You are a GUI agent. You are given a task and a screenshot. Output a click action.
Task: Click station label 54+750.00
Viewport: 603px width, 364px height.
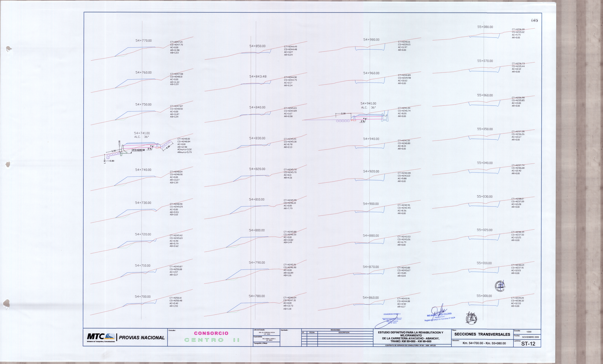tap(143, 104)
